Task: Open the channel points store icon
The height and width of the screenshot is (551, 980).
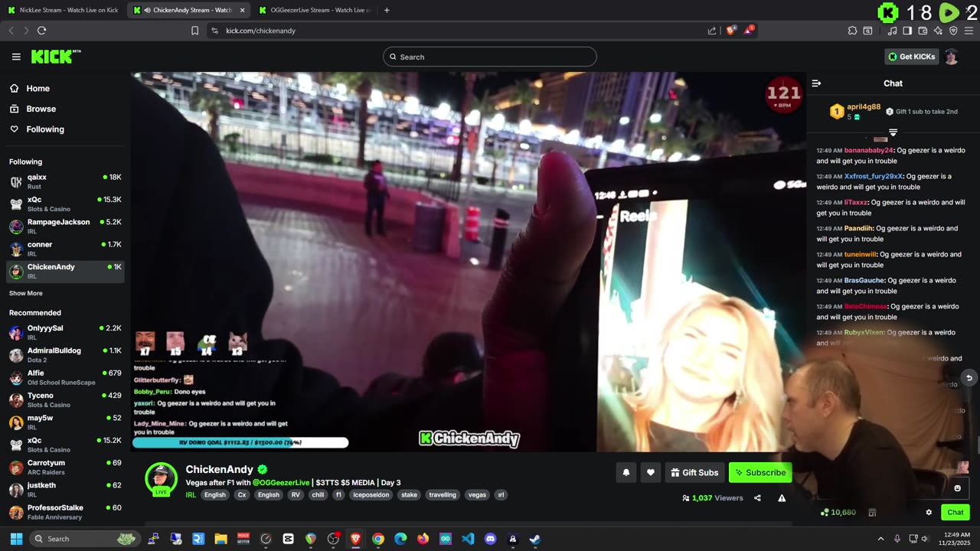Action: 872,513
